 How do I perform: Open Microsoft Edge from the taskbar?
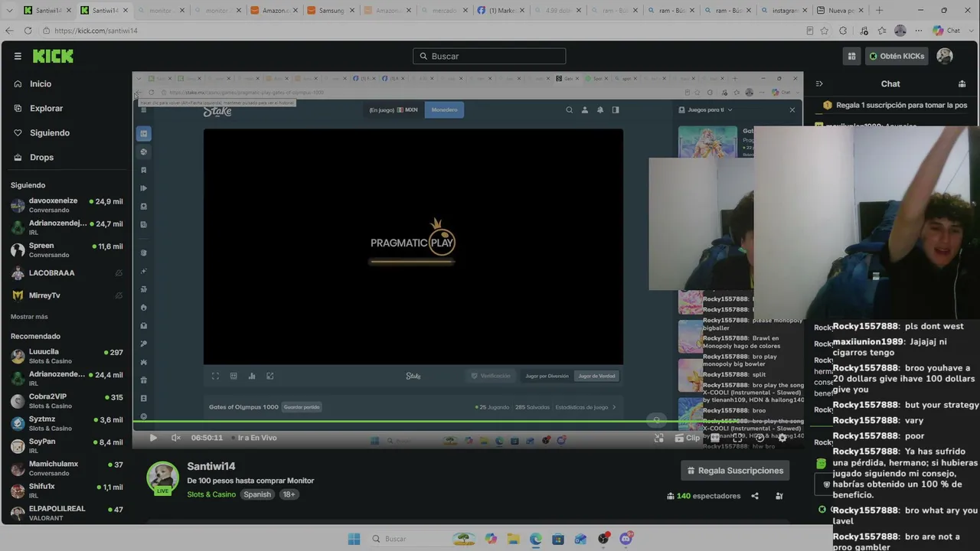(536, 539)
